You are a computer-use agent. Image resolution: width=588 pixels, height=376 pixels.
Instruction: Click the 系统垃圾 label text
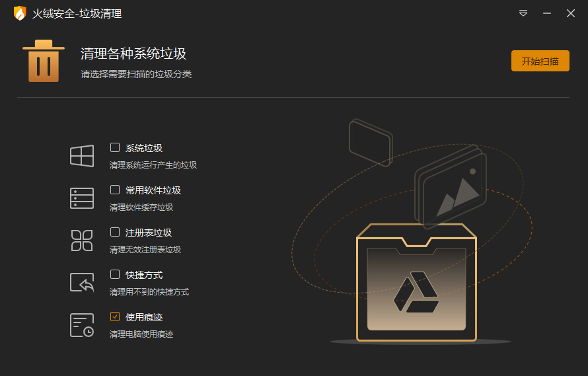[143, 148]
